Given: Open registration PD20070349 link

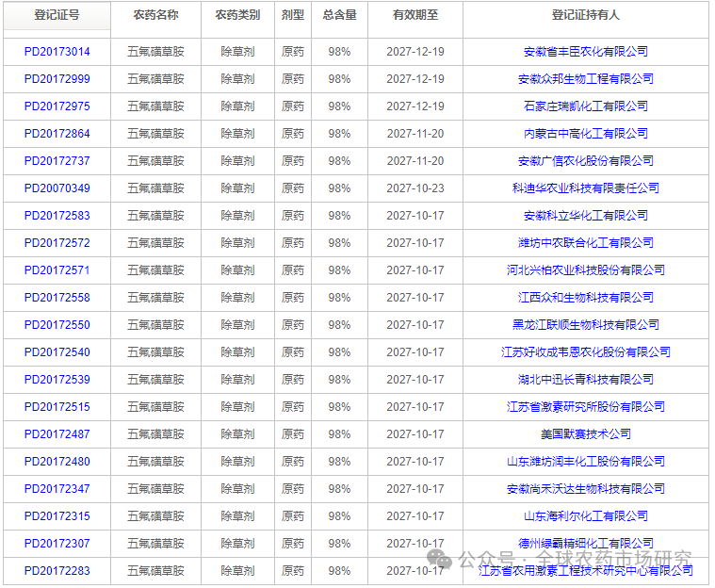Looking at the screenshot, I should pos(57,188).
